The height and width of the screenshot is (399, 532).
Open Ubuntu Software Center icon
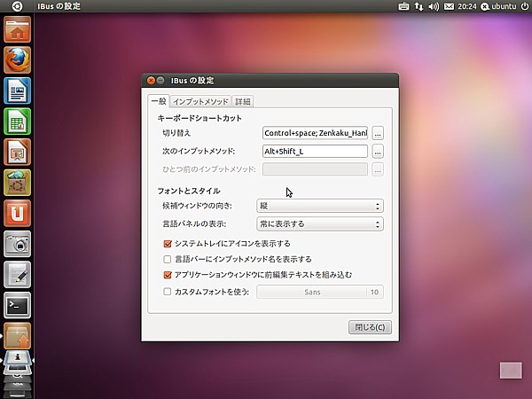point(18,183)
